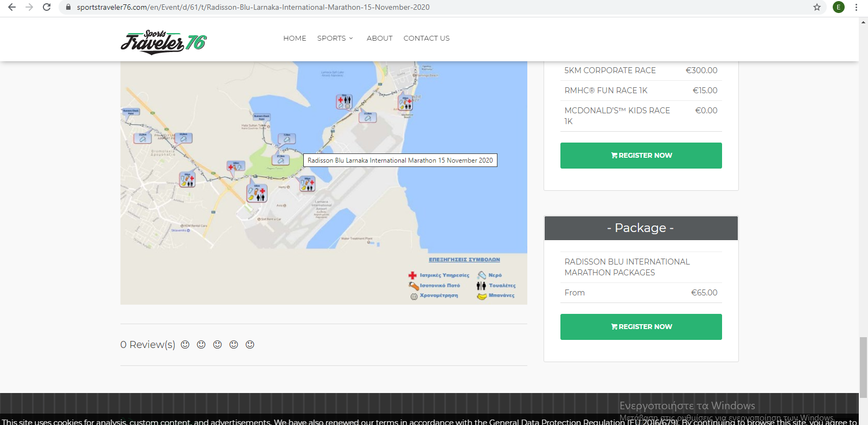The width and height of the screenshot is (868, 425).
Task: Open the ABOUT page
Action: [x=380, y=38]
